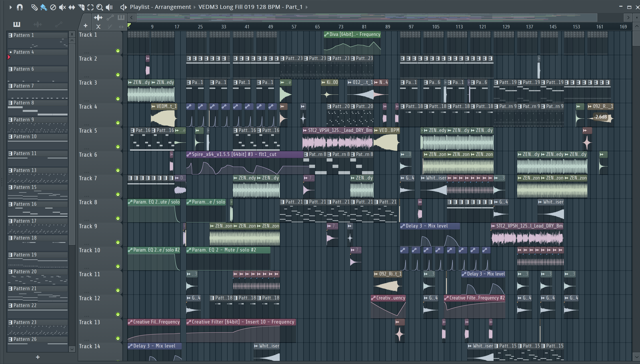This screenshot has width=640, height=364.
Task: Click VEDM3 Long Fill 019 breadcrumb
Action: coord(250,7)
